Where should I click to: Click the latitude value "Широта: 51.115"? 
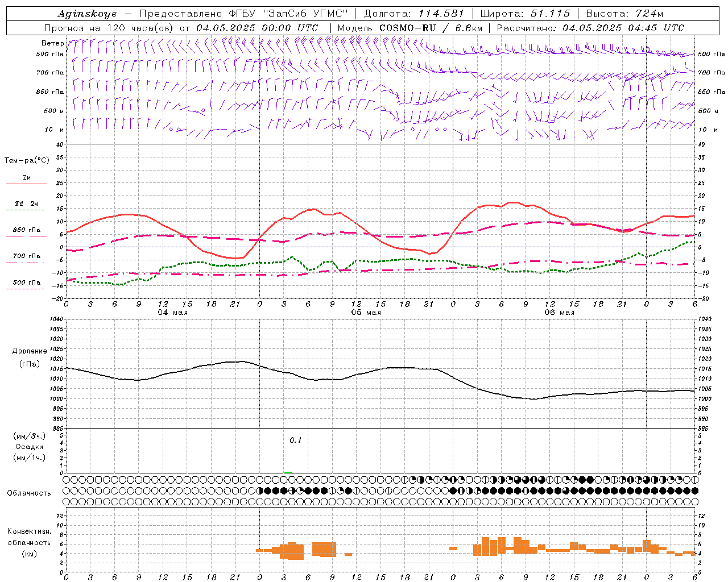pyautogui.click(x=525, y=14)
